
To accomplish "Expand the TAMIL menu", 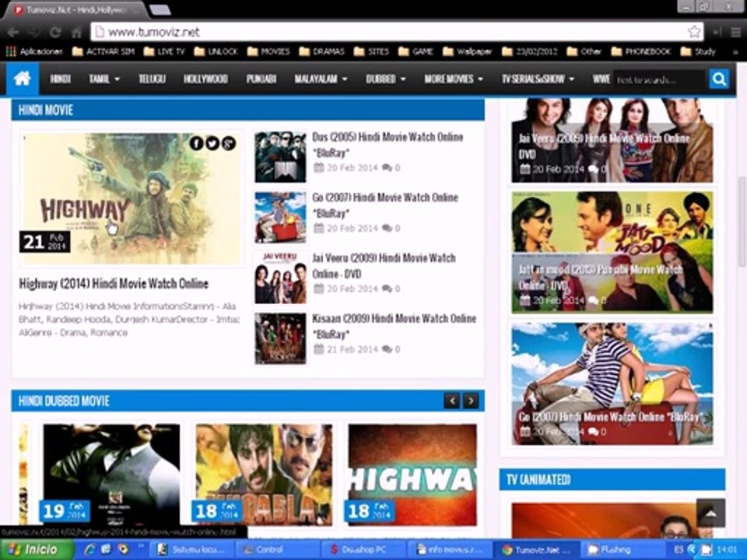I will pyautogui.click(x=103, y=79).
